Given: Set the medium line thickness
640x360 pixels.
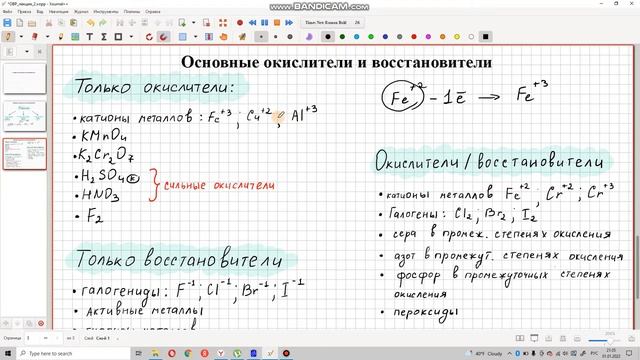Looking at the screenshot, I should [276, 37].
